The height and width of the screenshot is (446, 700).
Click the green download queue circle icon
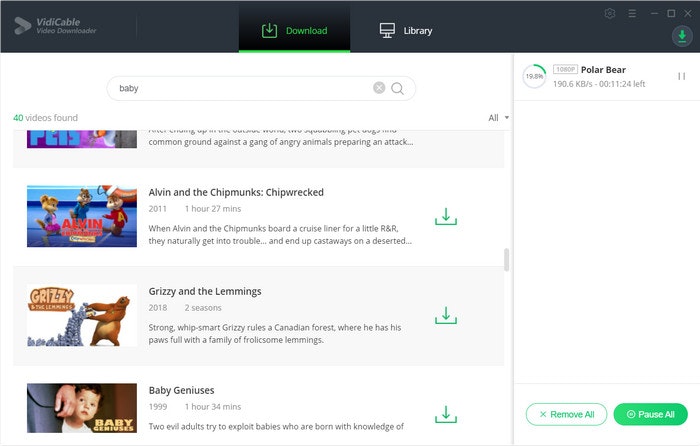click(x=682, y=36)
